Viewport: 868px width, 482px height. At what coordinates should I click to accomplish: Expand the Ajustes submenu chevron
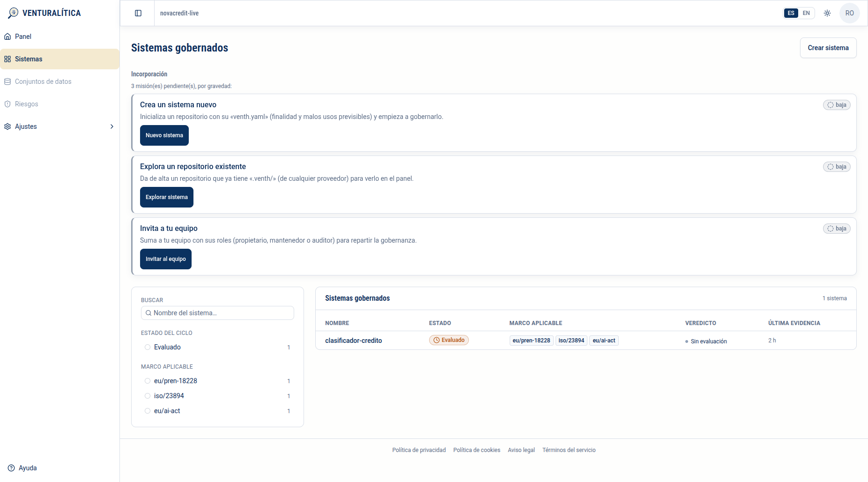[x=112, y=126]
